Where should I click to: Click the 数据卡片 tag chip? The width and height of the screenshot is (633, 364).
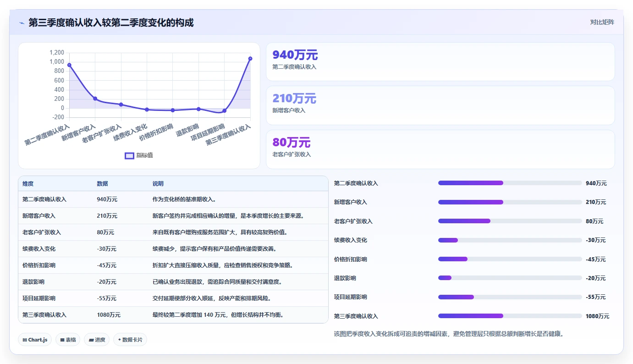tap(130, 340)
